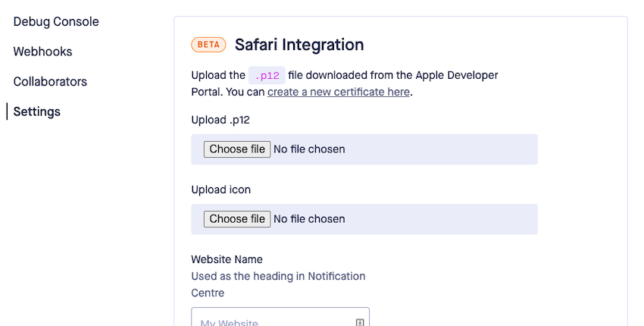The width and height of the screenshot is (644, 326).
Task: Choose a file for Upload icon
Action: pos(237,219)
